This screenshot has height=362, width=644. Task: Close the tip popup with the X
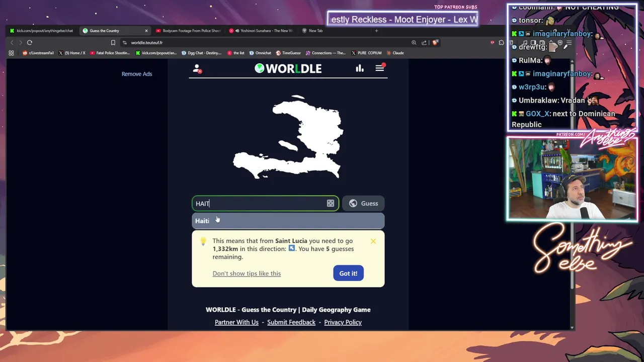pyautogui.click(x=373, y=241)
